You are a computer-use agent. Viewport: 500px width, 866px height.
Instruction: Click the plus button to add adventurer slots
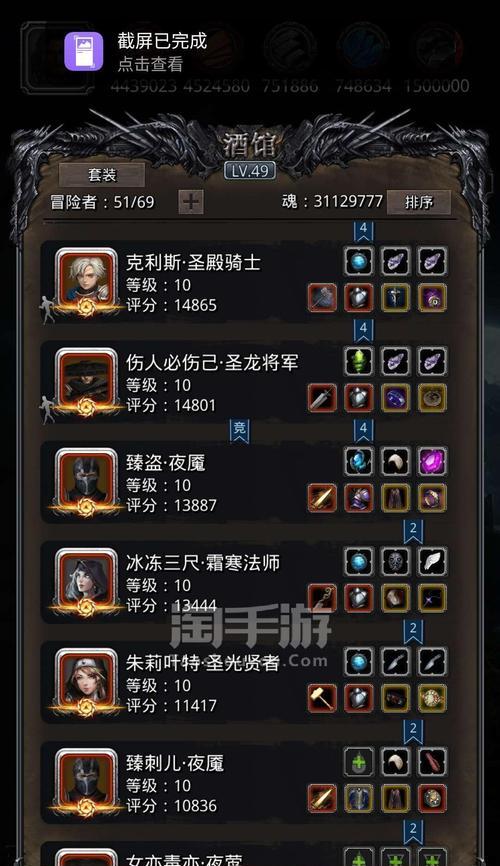191,202
